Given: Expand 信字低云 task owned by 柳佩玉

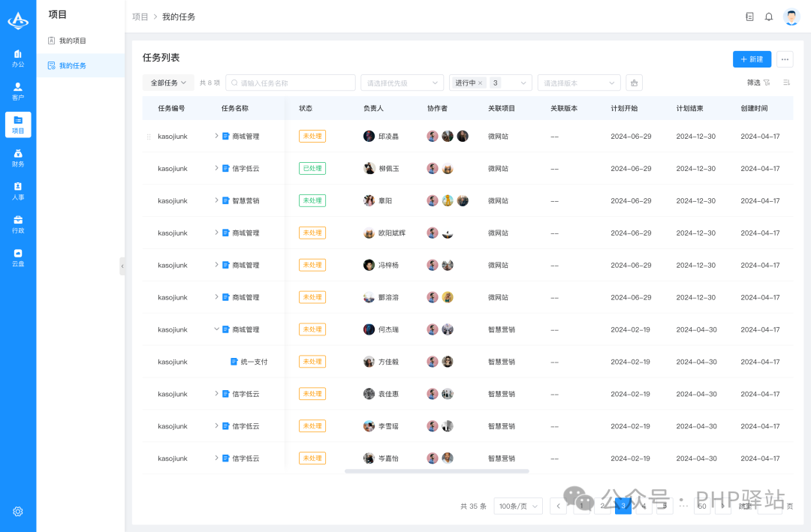Looking at the screenshot, I should (x=217, y=168).
